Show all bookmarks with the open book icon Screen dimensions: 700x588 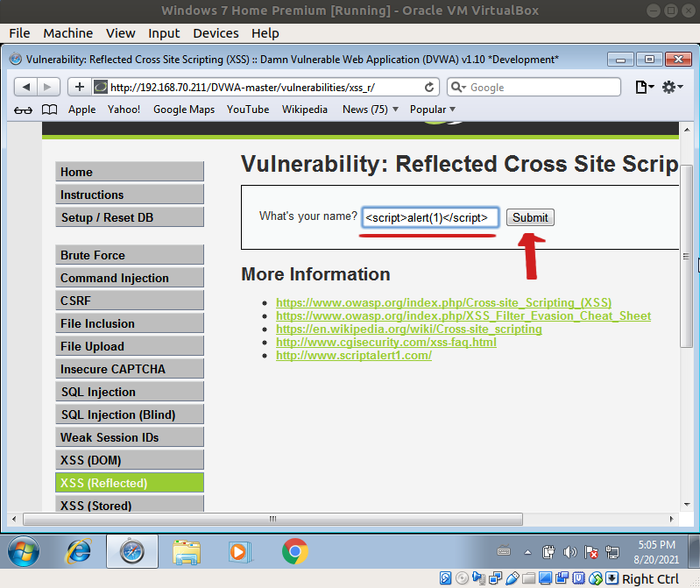pos(49,110)
